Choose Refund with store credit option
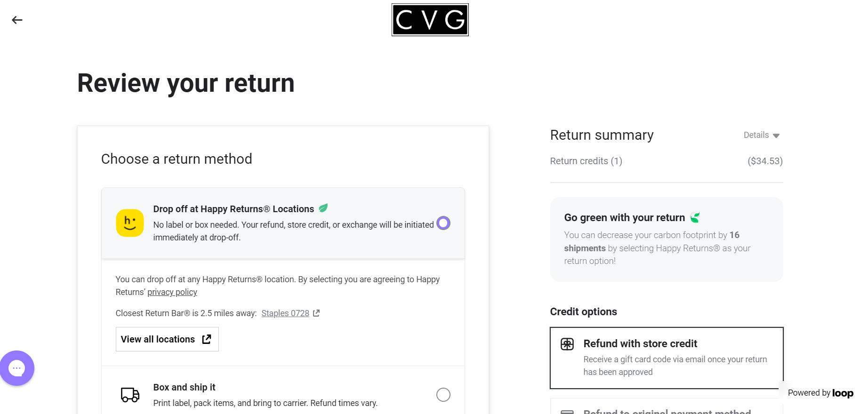Viewport: 868px width, 414px height. (667, 358)
